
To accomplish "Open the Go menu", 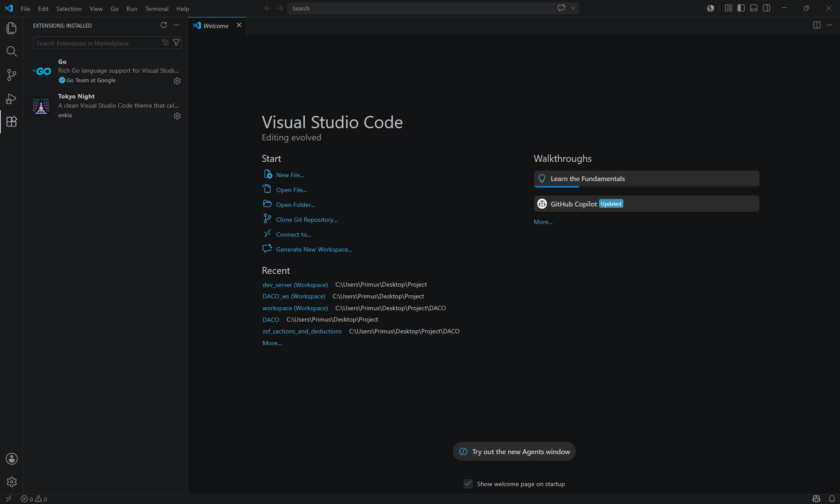I will tap(115, 9).
